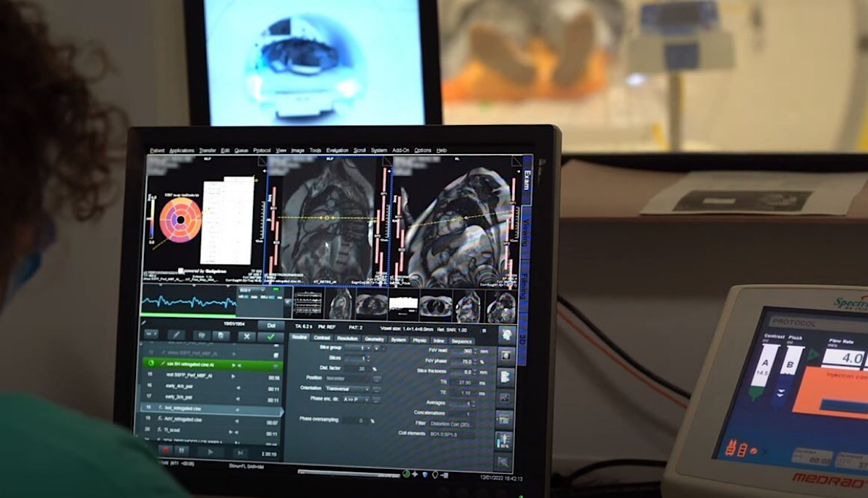The width and height of the screenshot is (868, 498).
Task: Open the Orientation dropdown showing Transversal
Action: click(346, 389)
